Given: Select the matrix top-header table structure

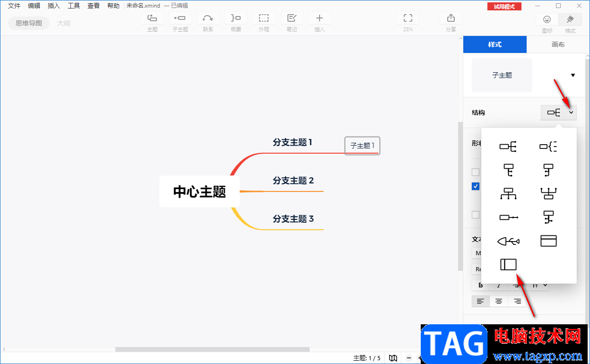Looking at the screenshot, I should click(548, 241).
